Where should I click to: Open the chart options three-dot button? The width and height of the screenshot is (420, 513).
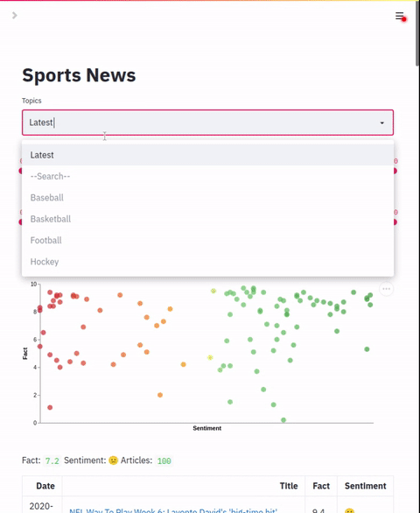pyautogui.click(x=386, y=289)
